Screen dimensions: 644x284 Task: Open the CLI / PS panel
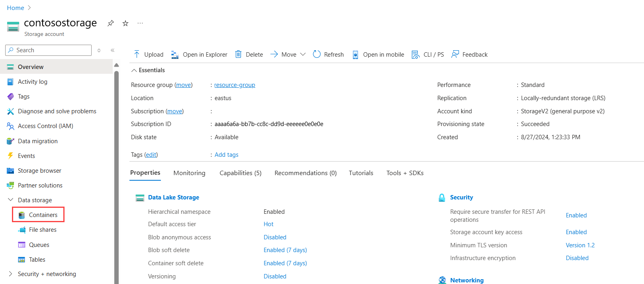pyautogui.click(x=428, y=55)
